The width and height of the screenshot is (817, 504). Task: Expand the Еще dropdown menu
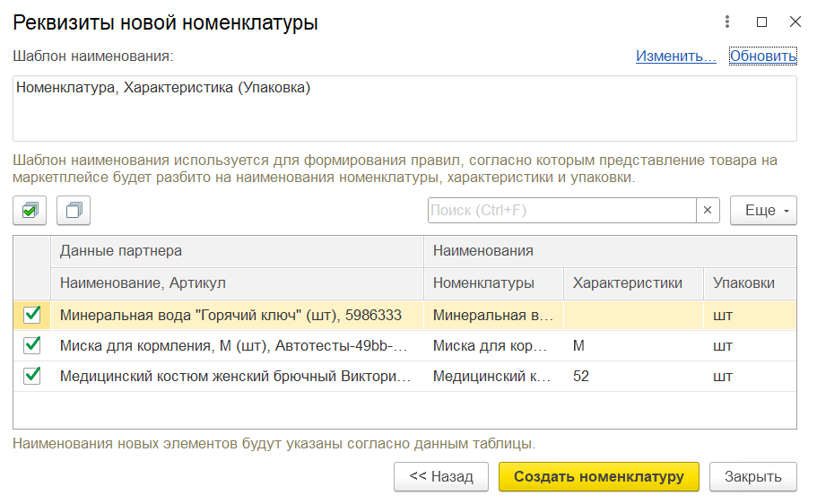point(763,211)
